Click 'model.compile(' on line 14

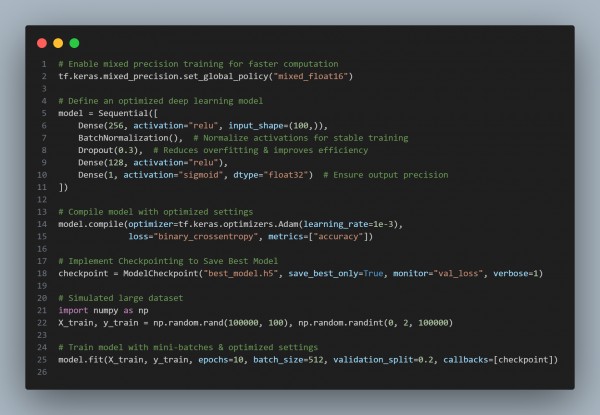click(93, 224)
